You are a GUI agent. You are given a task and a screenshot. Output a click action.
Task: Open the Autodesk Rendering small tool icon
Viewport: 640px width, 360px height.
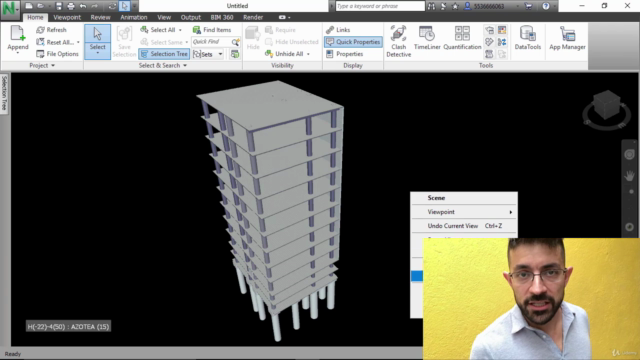(x=489, y=30)
